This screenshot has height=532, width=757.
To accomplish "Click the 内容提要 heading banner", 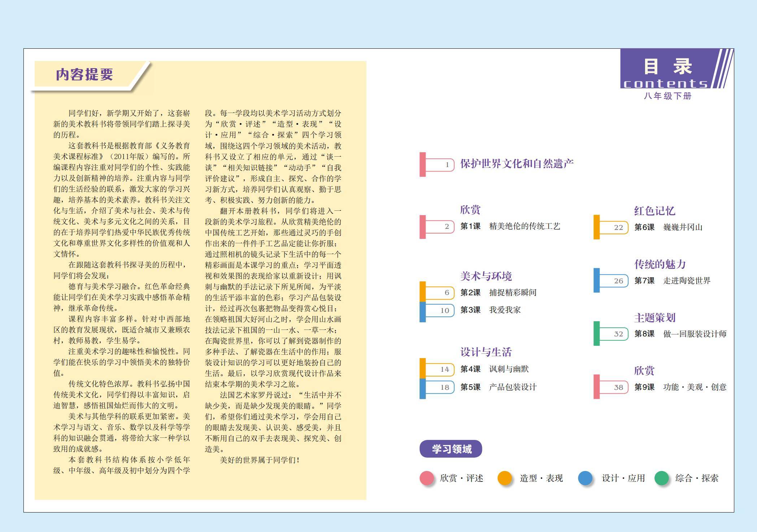I will pos(84,75).
